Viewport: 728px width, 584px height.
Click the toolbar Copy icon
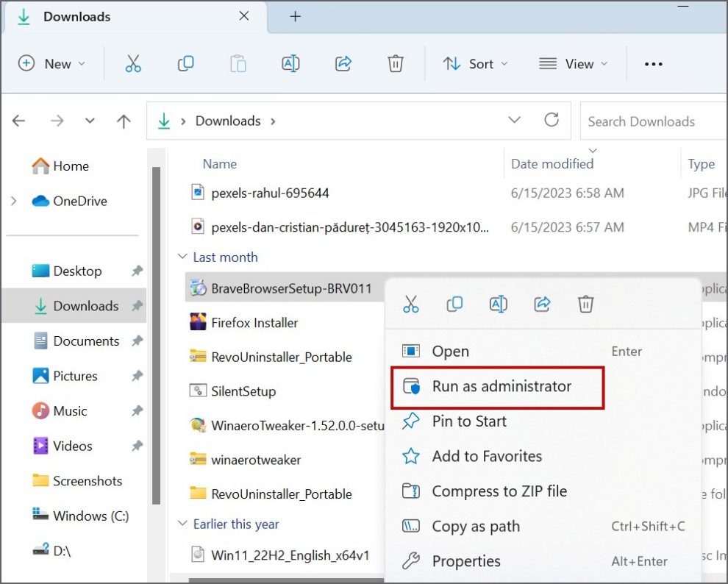pyautogui.click(x=185, y=64)
